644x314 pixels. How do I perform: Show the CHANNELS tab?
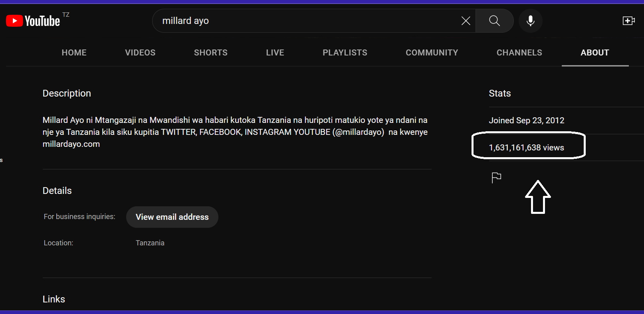[519, 53]
